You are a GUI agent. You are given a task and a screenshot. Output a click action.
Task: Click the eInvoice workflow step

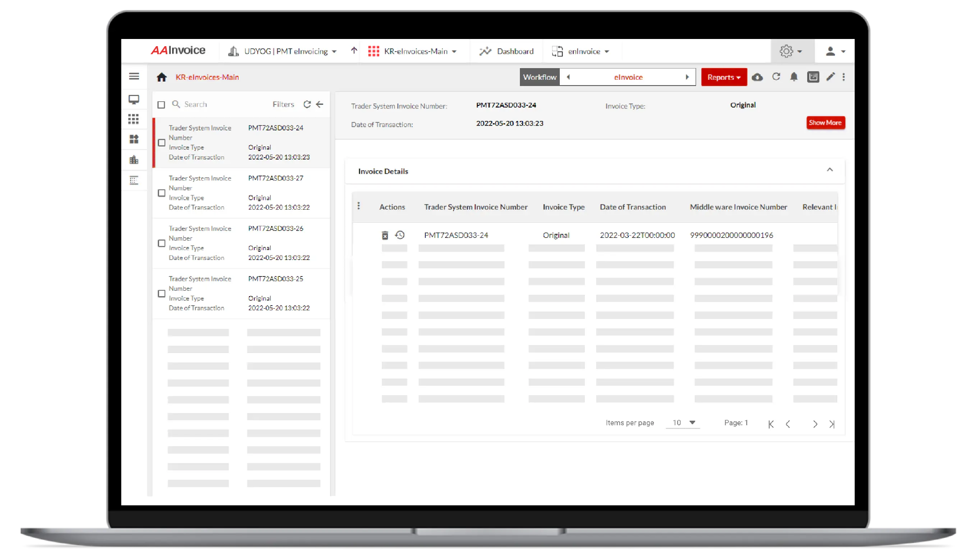point(628,77)
